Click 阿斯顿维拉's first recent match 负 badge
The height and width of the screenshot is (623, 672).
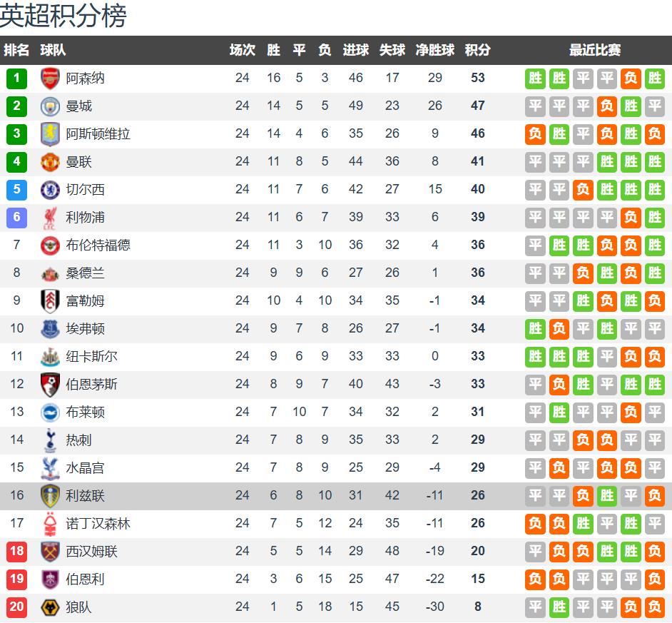pos(535,133)
